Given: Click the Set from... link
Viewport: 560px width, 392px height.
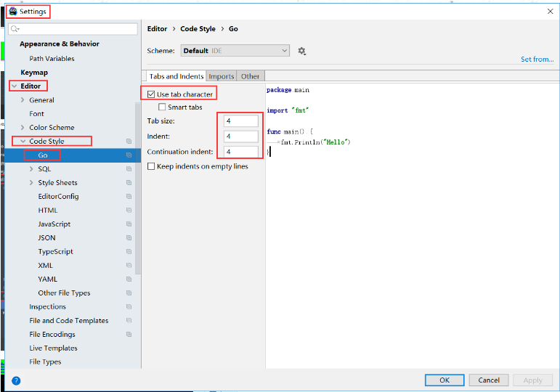Looking at the screenshot, I should (537, 60).
